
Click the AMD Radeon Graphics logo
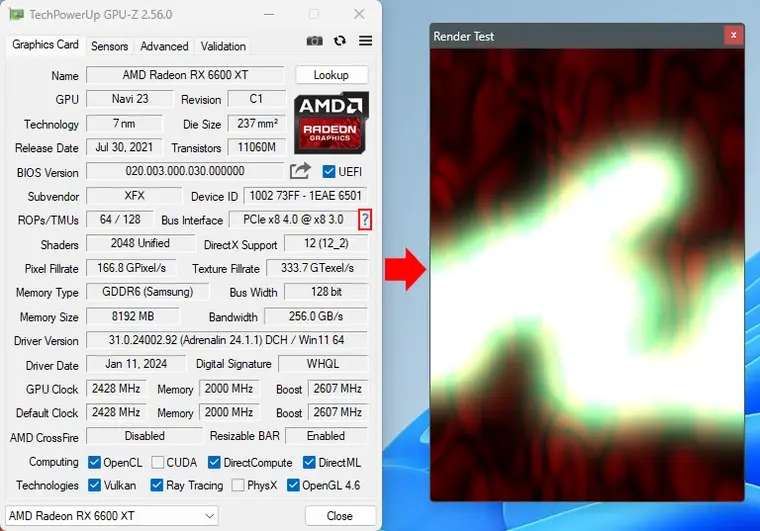click(332, 123)
